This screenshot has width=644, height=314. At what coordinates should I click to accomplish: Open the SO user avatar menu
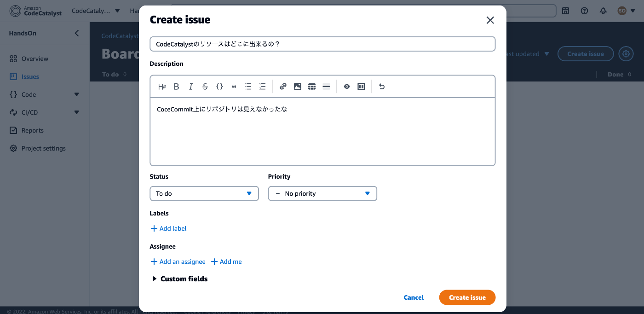tap(626, 11)
